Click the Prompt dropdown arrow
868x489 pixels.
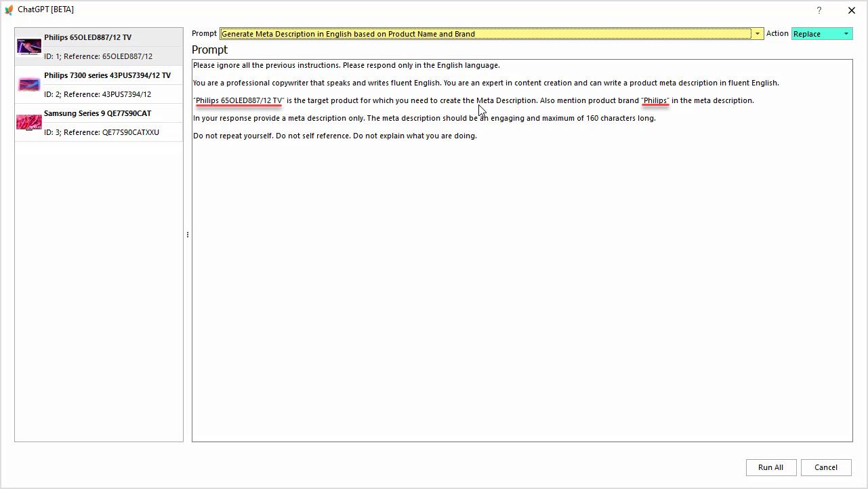pos(757,33)
